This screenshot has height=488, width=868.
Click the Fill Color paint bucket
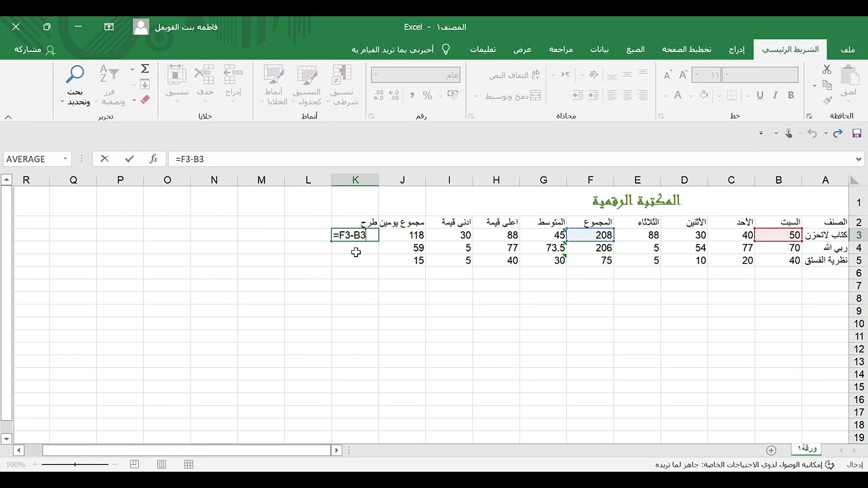tap(704, 96)
